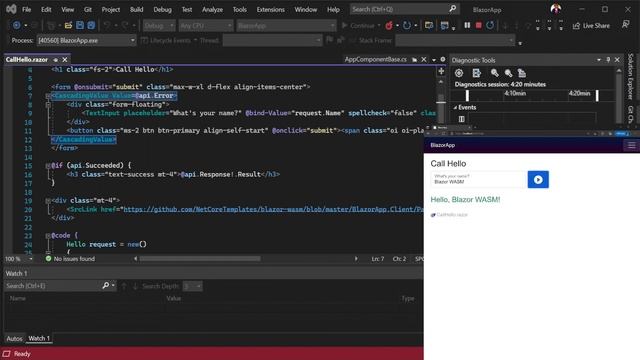This screenshot has width=640, height=360.
Task: Click the Diagnostic Tools export session icon
Action: (x=476, y=73)
